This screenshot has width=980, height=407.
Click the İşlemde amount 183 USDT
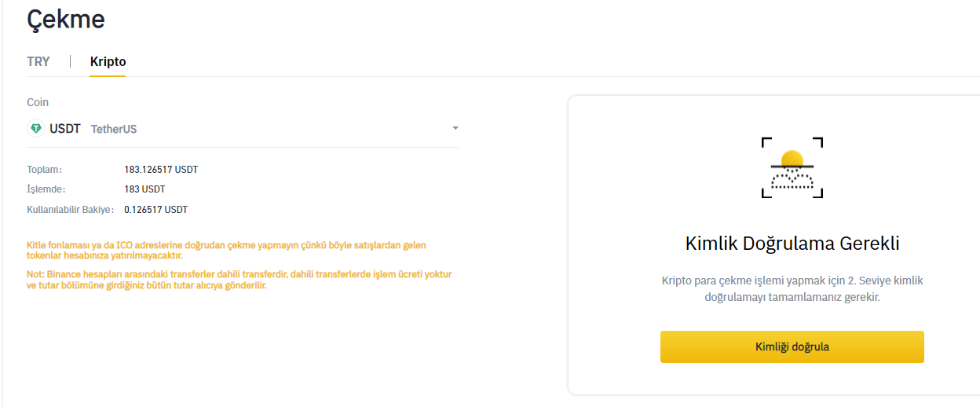pos(144,189)
